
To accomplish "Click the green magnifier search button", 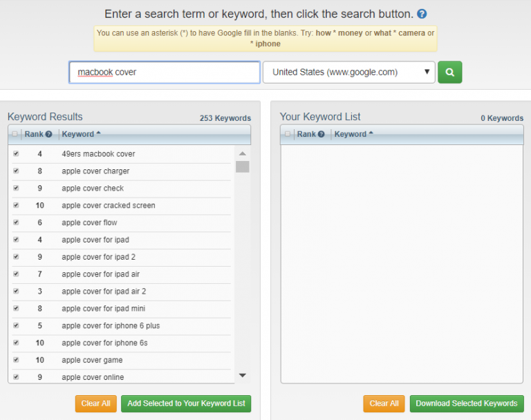I will [x=449, y=72].
